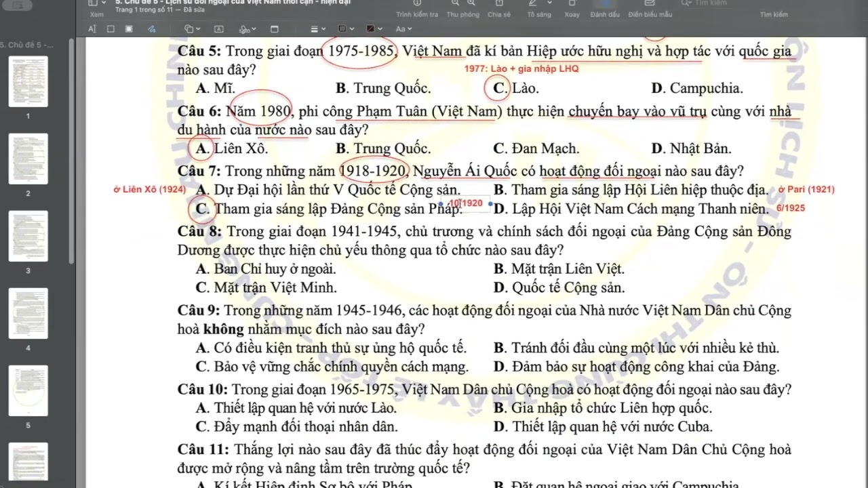Open the Signature dropdown

click(248, 29)
